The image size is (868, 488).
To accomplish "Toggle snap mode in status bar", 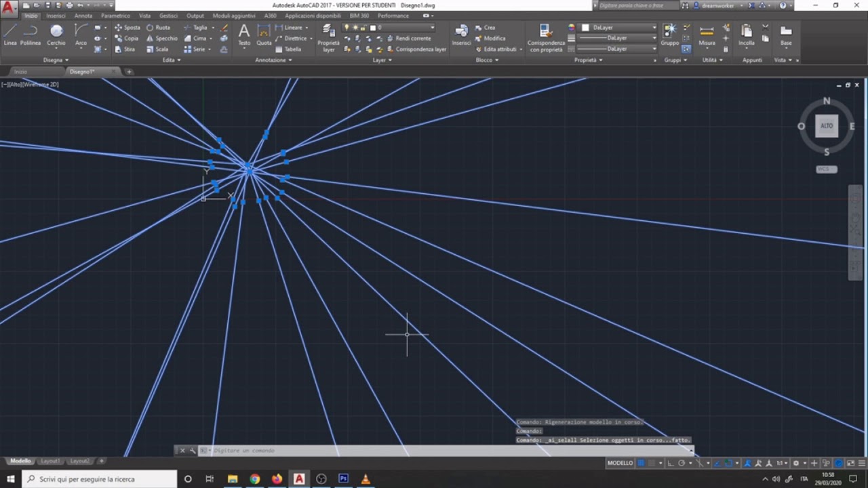I will [652, 463].
